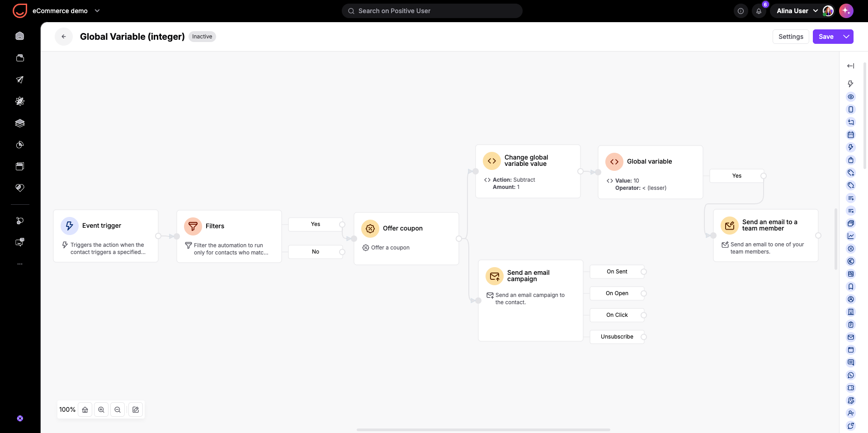Screen dimensions: 868x433
Task: Expand the eCommerce demo workspace dropdown
Action: (x=97, y=11)
